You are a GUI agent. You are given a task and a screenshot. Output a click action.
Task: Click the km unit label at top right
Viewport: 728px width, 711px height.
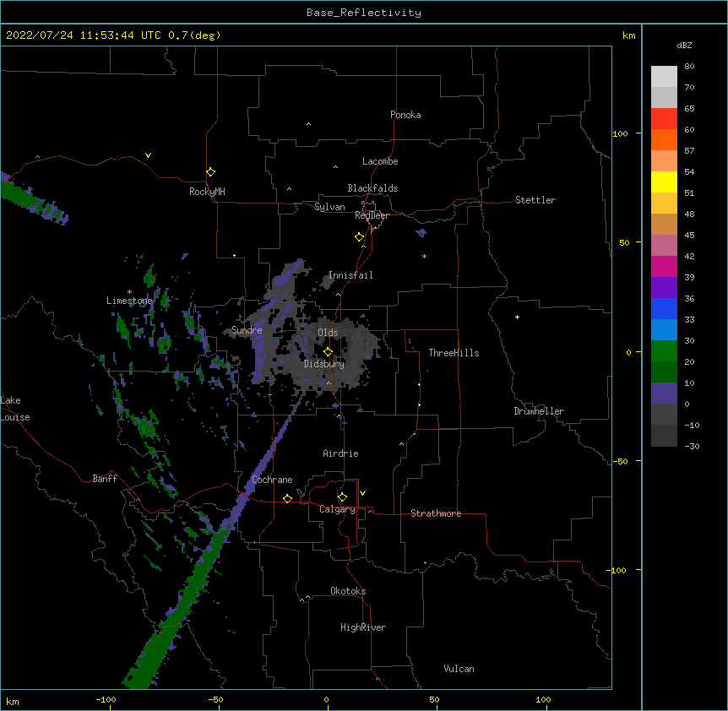(x=629, y=35)
